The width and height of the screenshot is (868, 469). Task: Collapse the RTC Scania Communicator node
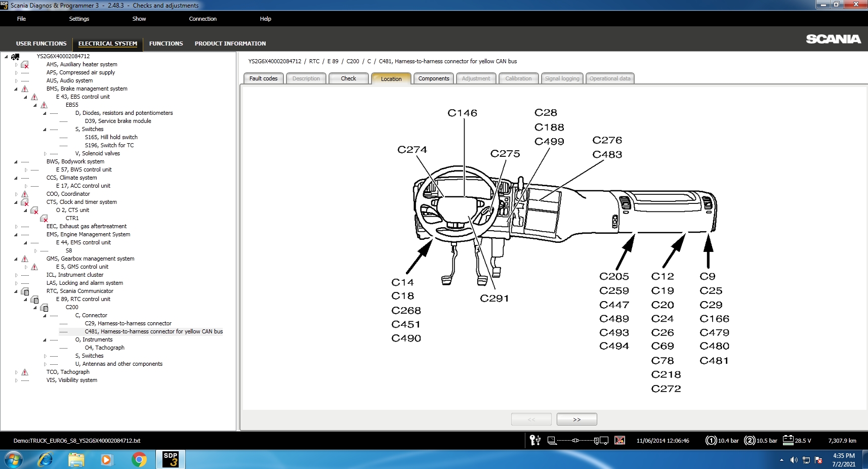[16, 291]
